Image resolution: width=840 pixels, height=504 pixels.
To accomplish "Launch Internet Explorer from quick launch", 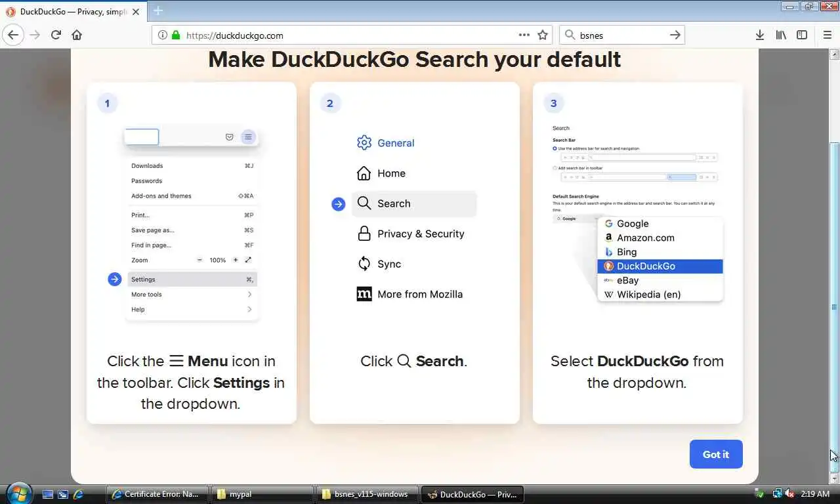I will [x=78, y=494].
